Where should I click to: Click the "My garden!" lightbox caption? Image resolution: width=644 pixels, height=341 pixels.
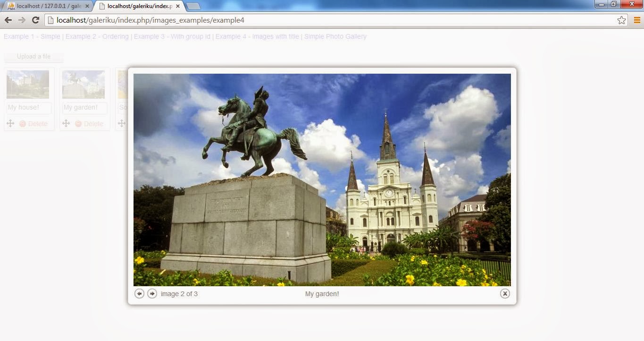(322, 294)
